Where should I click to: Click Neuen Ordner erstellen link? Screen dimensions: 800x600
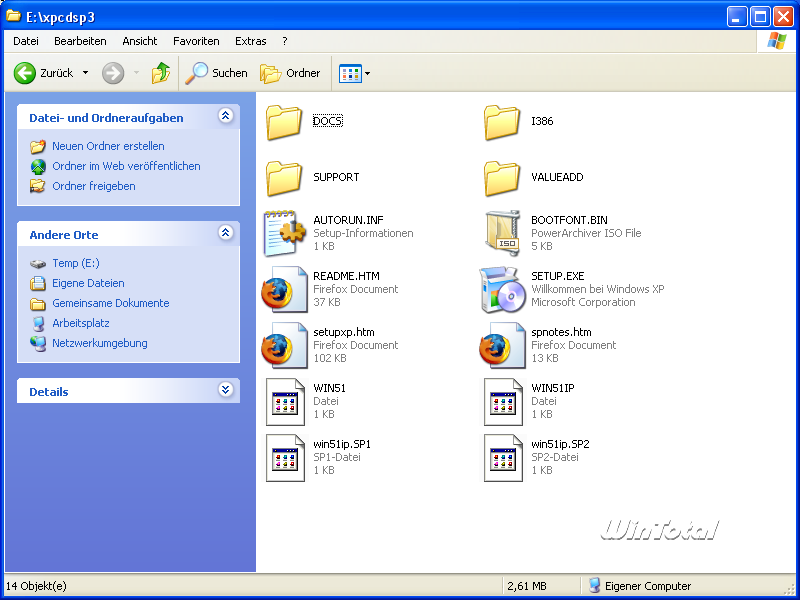108,146
